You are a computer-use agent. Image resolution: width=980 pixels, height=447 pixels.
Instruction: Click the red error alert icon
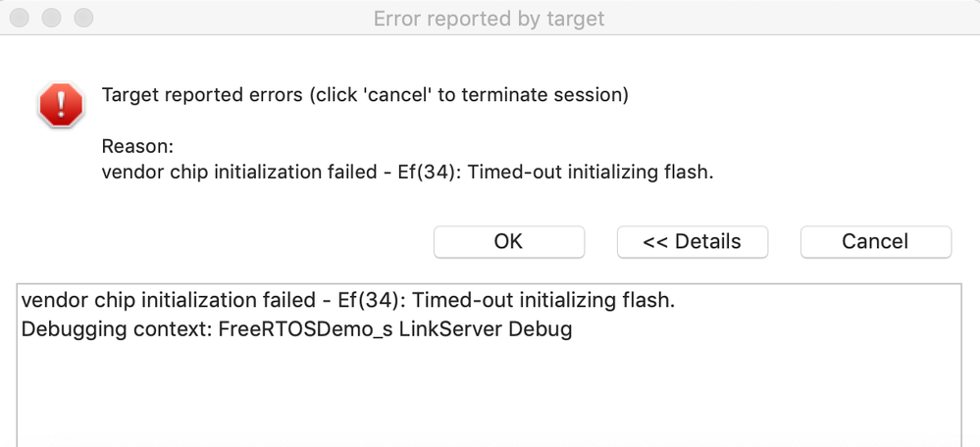[60, 103]
